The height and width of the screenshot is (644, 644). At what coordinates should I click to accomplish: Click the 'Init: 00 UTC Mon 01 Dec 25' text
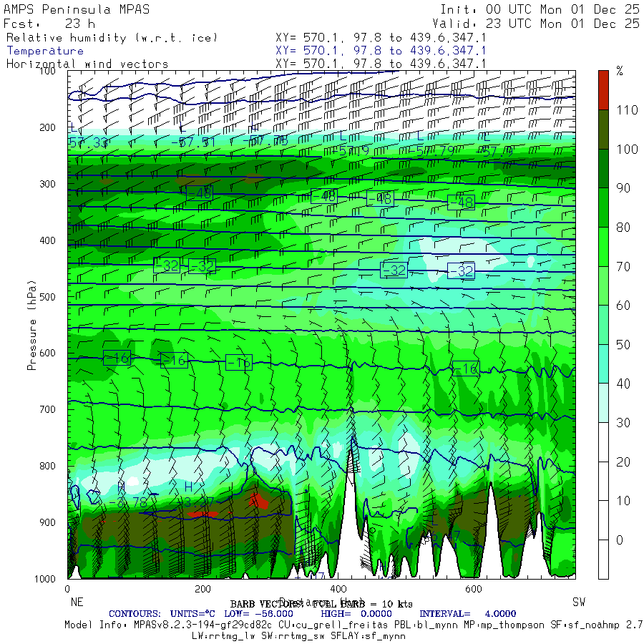point(540,9)
